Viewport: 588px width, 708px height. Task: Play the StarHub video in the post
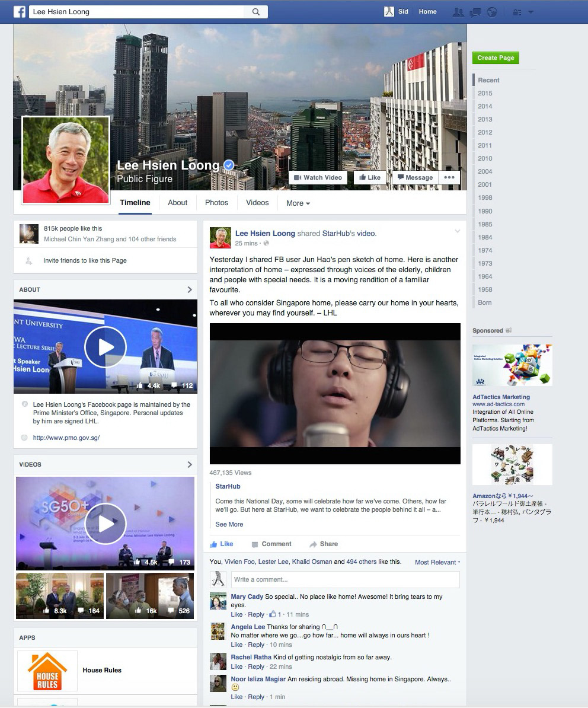tap(335, 394)
